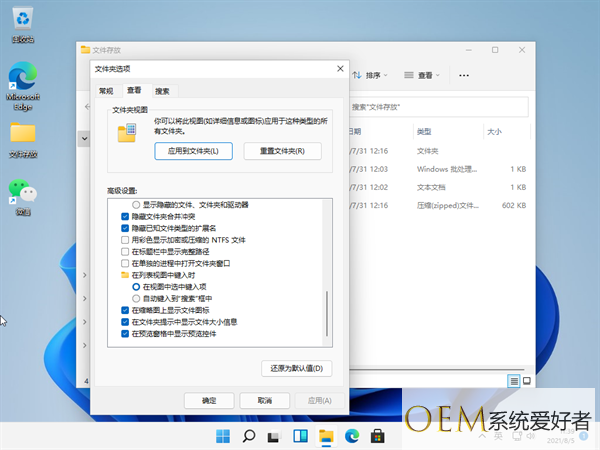Open the 查看 view dropdown in Explorer toolbar
The height and width of the screenshot is (450, 600).
[426, 75]
